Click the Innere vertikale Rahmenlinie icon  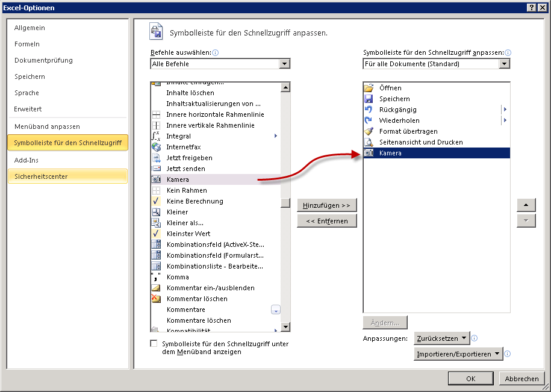click(x=156, y=125)
